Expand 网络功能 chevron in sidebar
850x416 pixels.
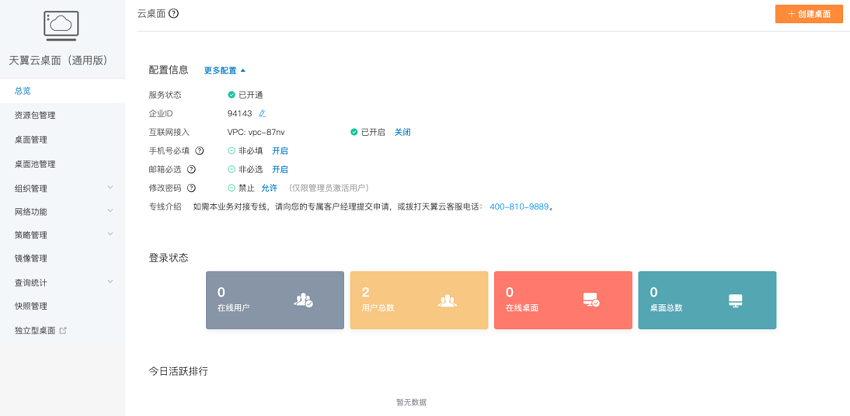tap(110, 210)
